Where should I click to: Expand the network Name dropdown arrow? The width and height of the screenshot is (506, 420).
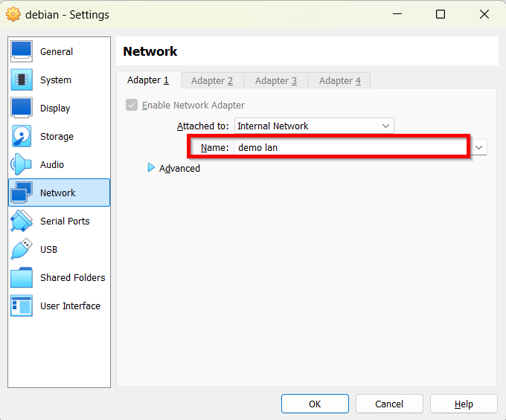(x=479, y=147)
